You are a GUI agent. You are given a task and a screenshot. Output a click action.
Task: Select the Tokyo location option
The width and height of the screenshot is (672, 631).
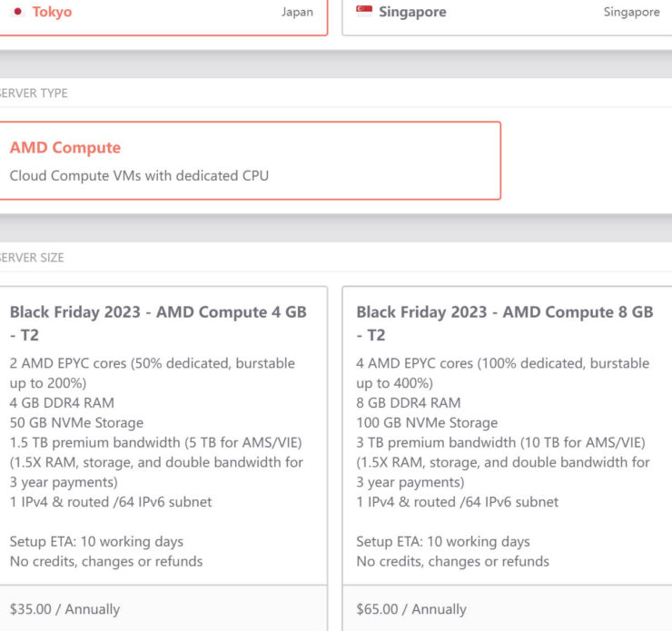[x=163, y=16]
